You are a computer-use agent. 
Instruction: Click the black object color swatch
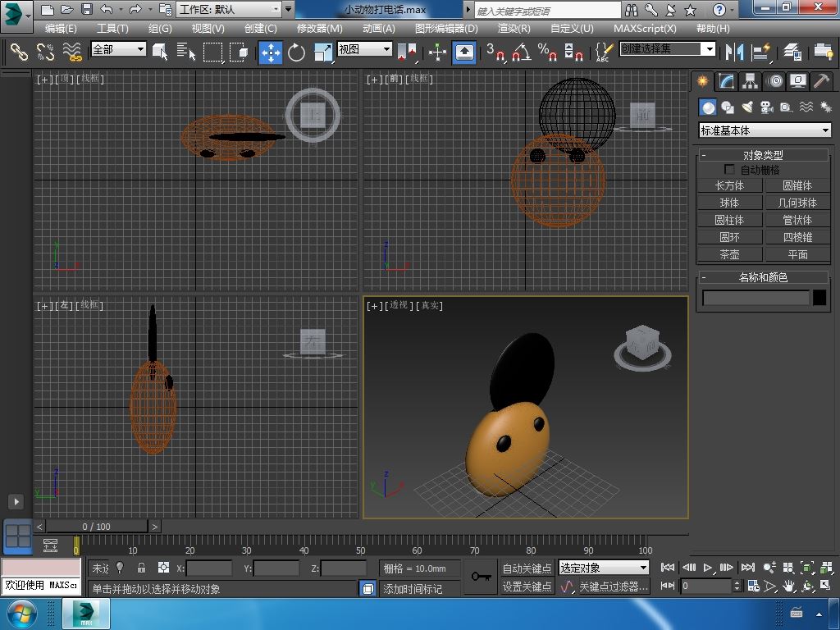pos(819,297)
